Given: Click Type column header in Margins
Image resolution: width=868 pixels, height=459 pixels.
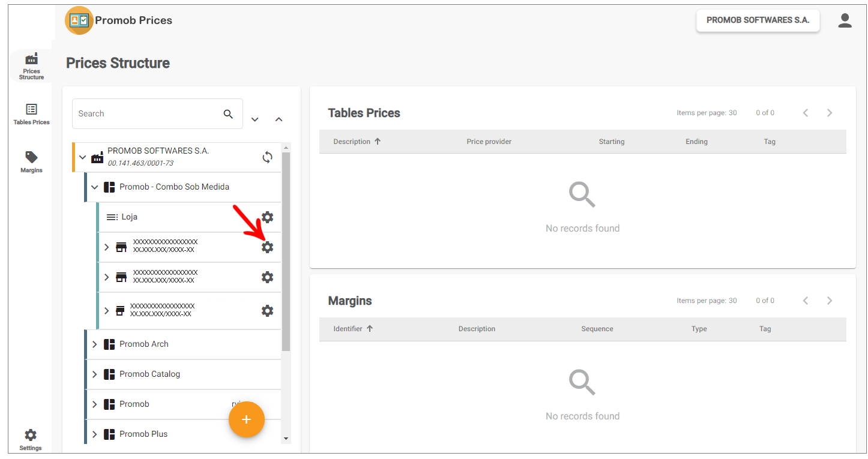Looking at the screenshot, I should tap(699, 329).
